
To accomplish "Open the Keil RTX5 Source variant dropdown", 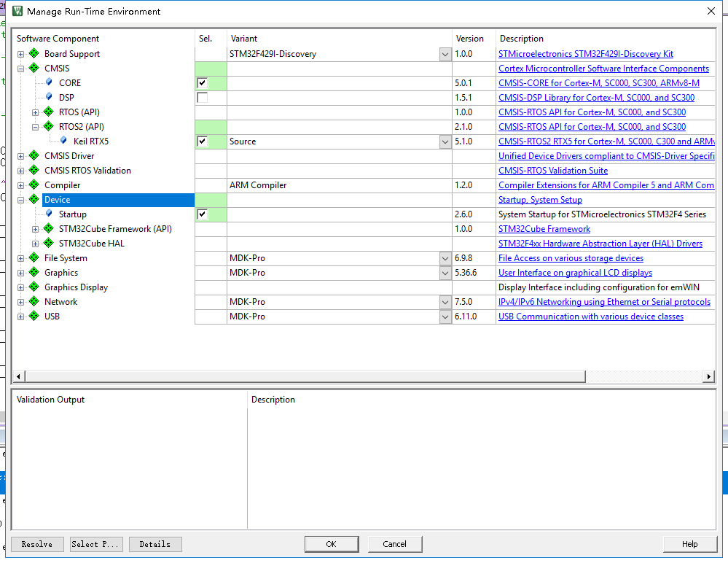I will pos(445,141).
